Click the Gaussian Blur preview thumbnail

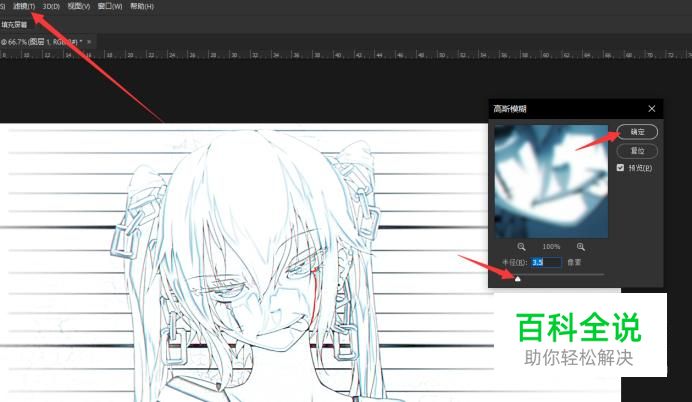[x=551, y=181]
